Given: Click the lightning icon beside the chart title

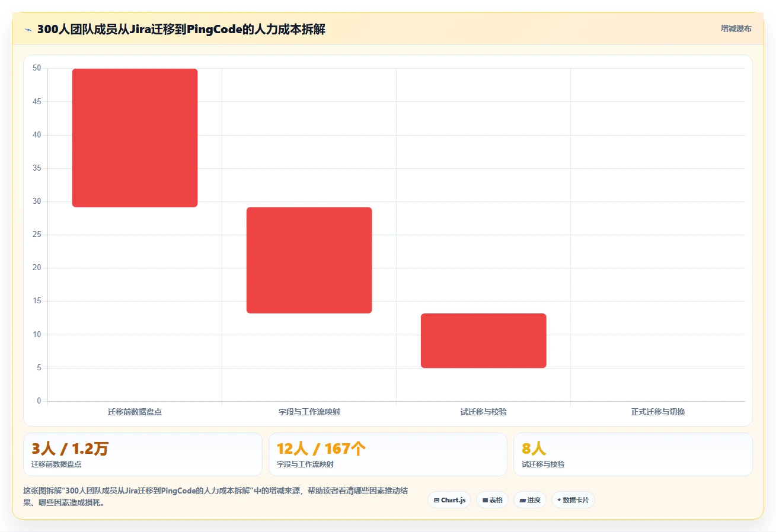Looking at the screenshot, I should [28, 30].
